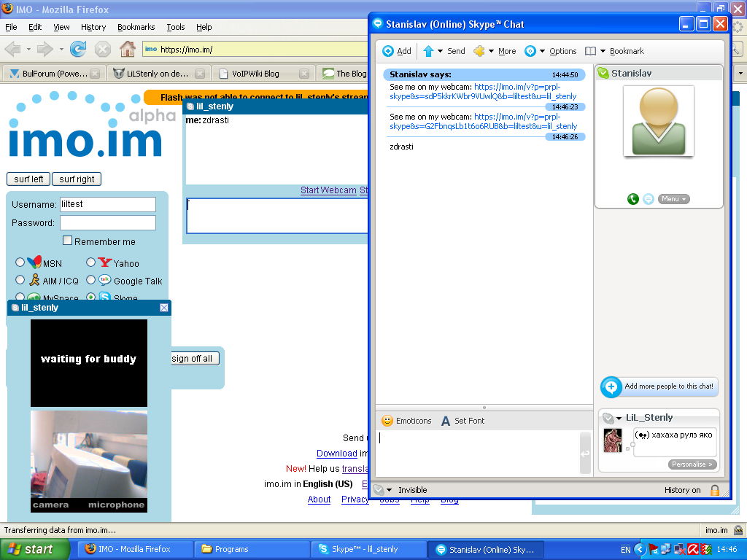Click the Send file arrow icon in the Skype chat
This screenshot has height=560, width=747.
click(x=428, y=51)
